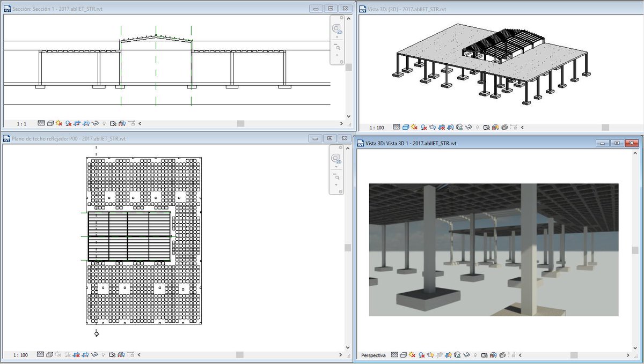
Task: Toggle analytical model visibility in Sección 1 view
Action: [122, 123]
